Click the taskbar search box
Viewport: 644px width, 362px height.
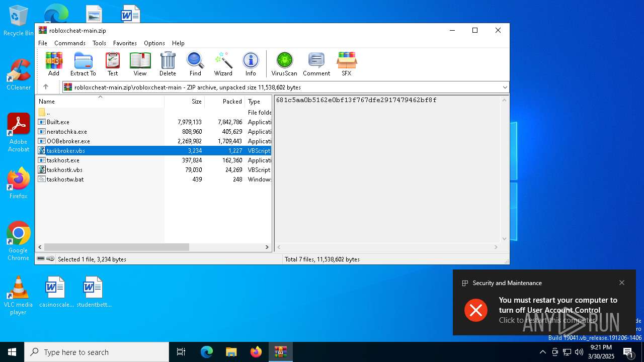click(x=97, y=352)
